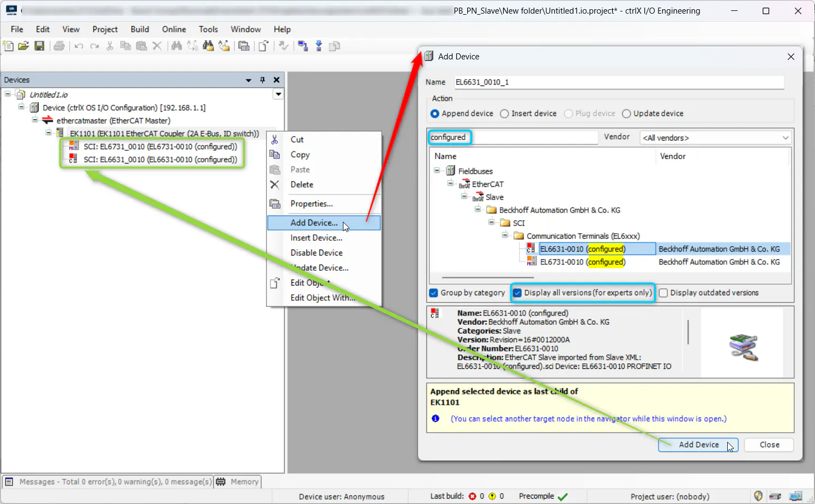Screen dimensions: 815x504
Task: Enable Display outdated versions checkbox
Action: (663, 293)
